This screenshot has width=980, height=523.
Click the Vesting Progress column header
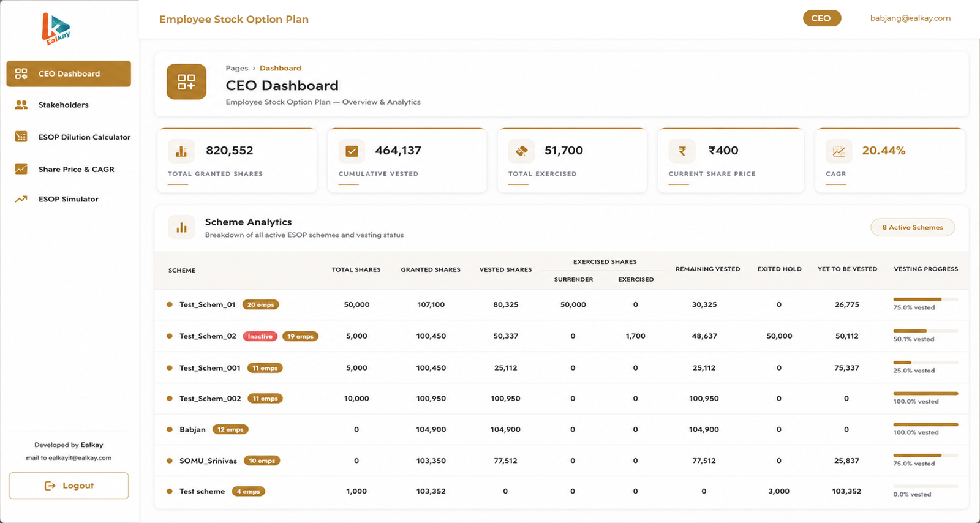[925, 269]
